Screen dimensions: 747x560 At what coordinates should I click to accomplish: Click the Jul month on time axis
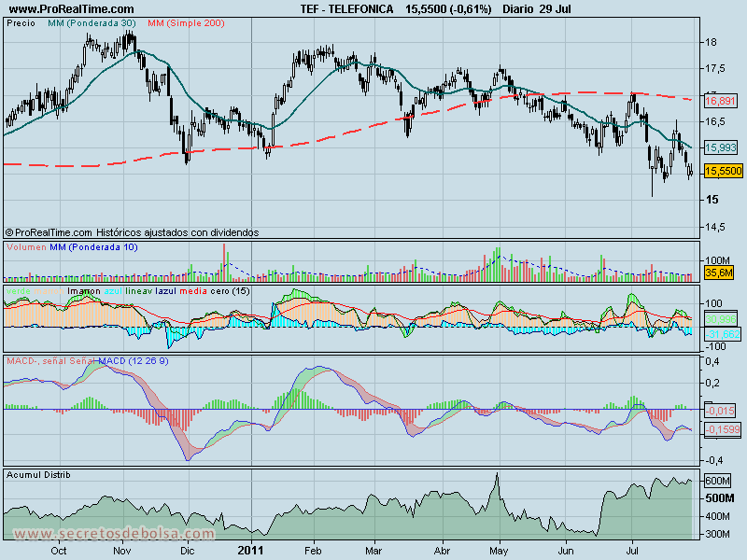click(x=632, y=551)
